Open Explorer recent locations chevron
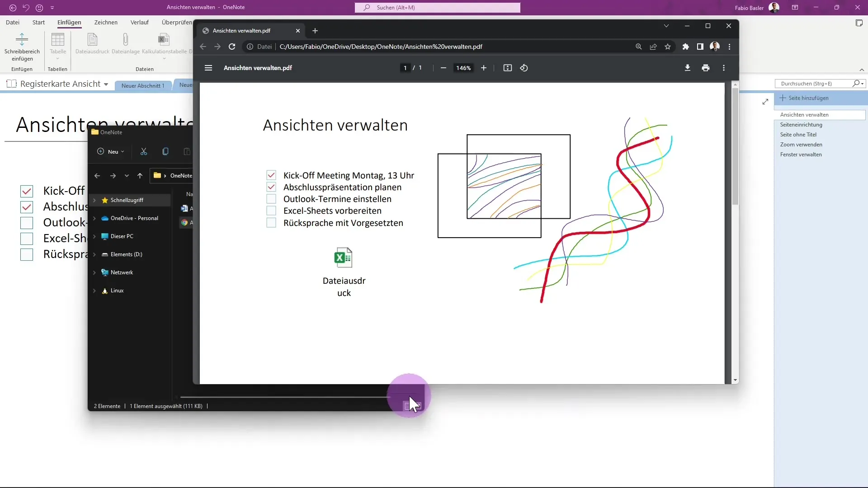This screenshot has width=868, height=488. (x=127, y=176)
